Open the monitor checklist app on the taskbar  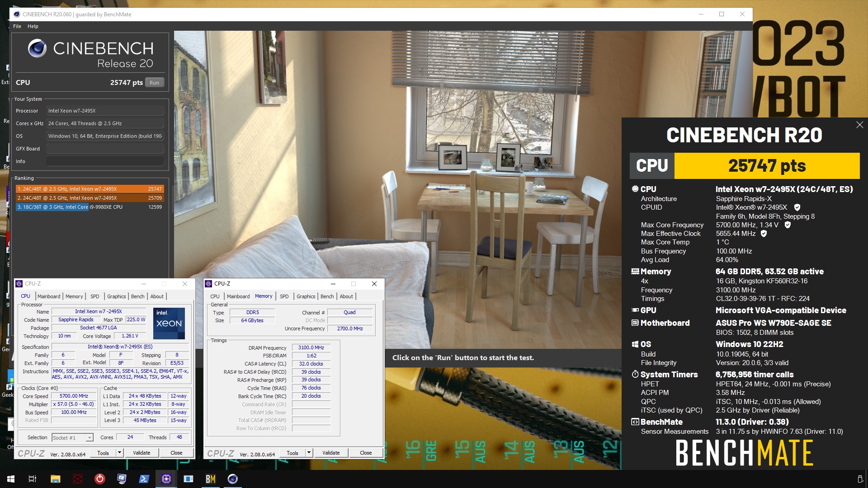click(x=122, y=479)
